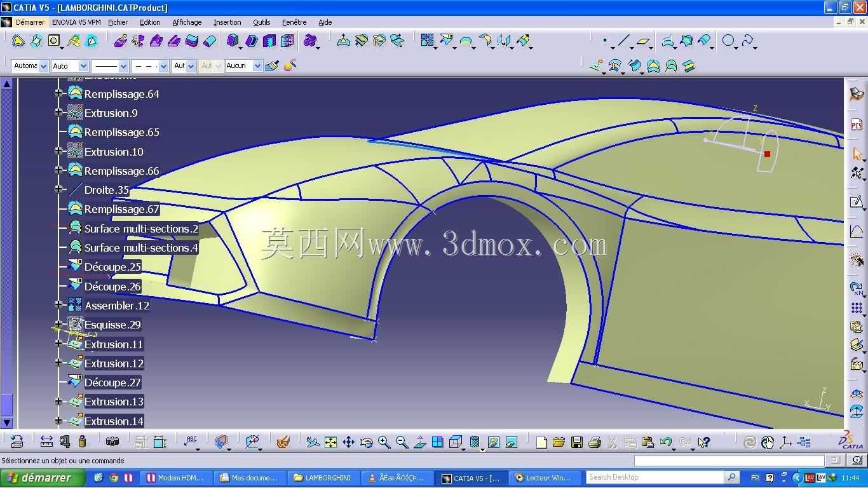Expand the Extrusion.10 tree node
Screen dimensions: 868x488
click(x=58, y=151)
